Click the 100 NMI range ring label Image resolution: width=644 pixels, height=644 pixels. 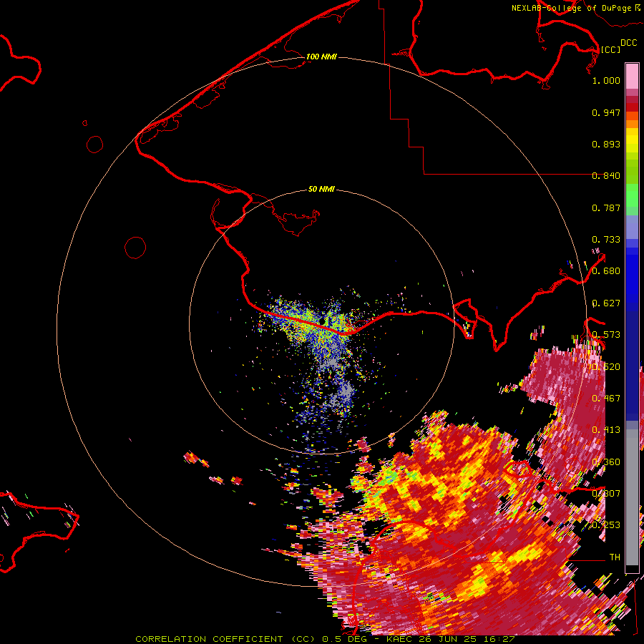coord(321,57)
